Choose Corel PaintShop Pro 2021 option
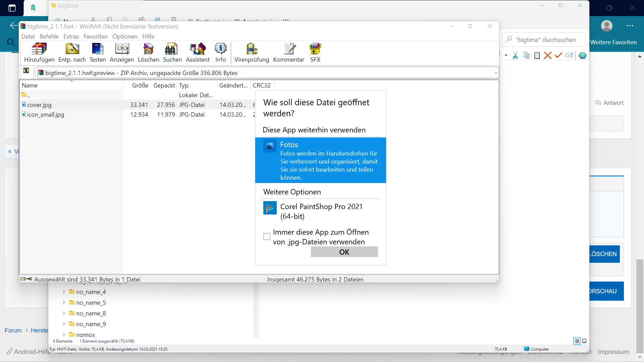This screenshot has width=644, height=362. click(320, 211)
